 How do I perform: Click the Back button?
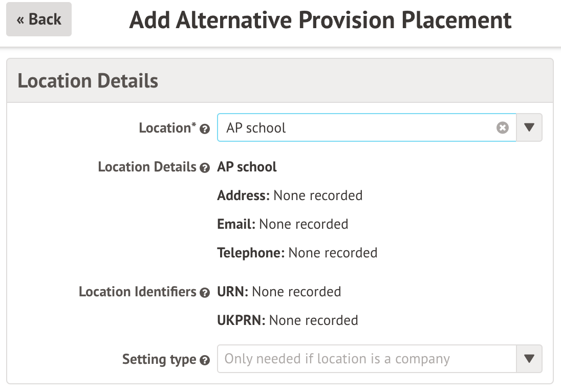tap(39, 19)
